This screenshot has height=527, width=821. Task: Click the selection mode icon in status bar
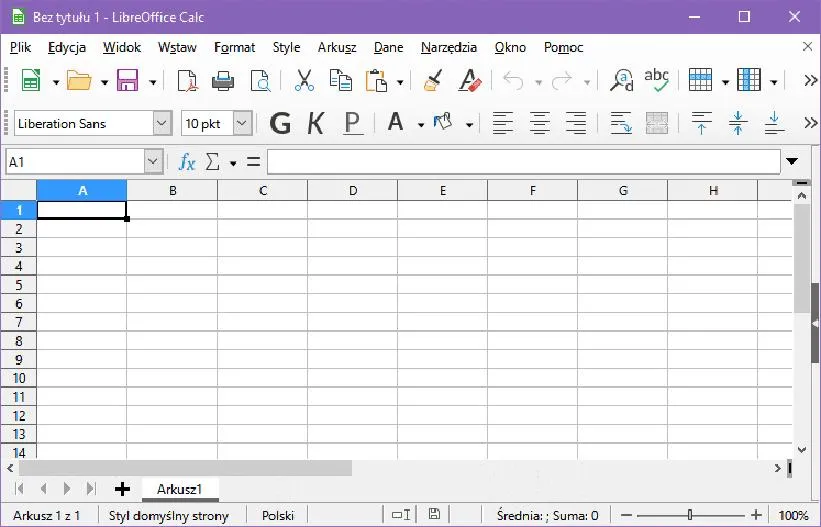(x=402, y=515)
